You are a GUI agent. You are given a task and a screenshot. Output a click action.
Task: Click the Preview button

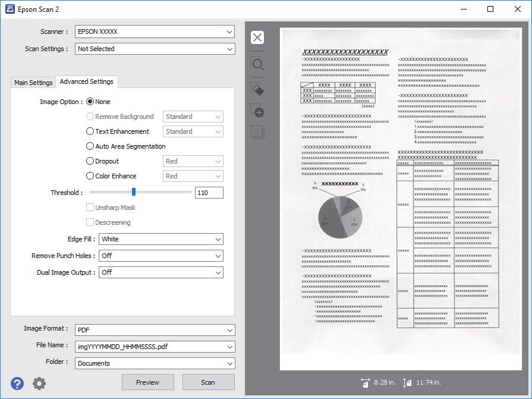(147, 382)
